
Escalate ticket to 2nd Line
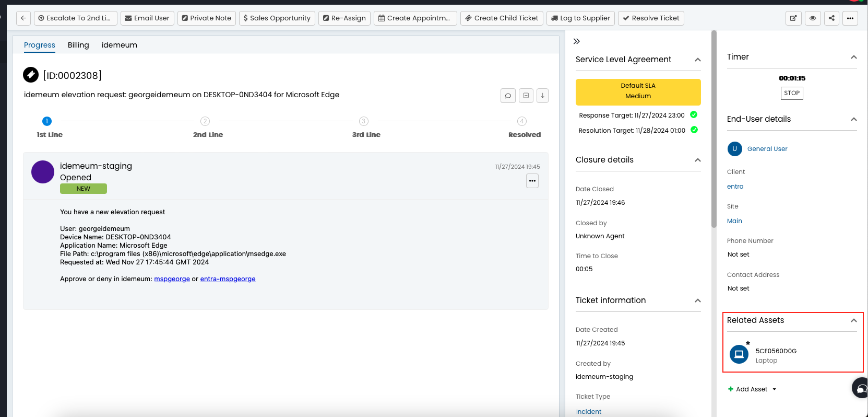coord(75,18)
